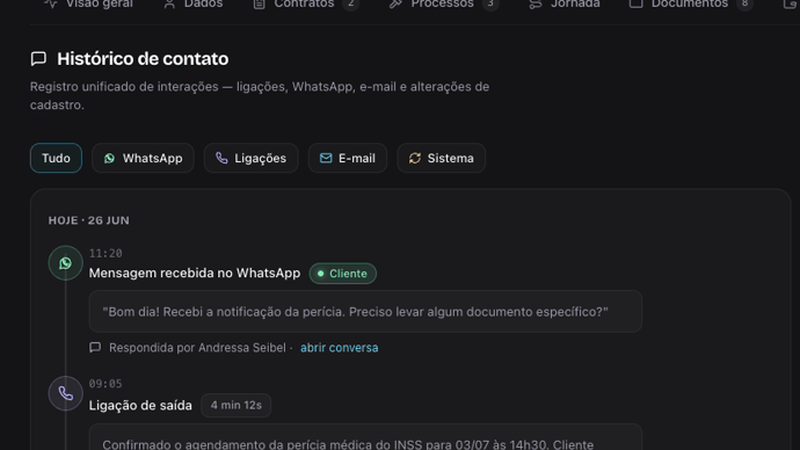Click the envelope icon in the E-mail chip
This screenshot has width=800, height=450.
point(326,158)
